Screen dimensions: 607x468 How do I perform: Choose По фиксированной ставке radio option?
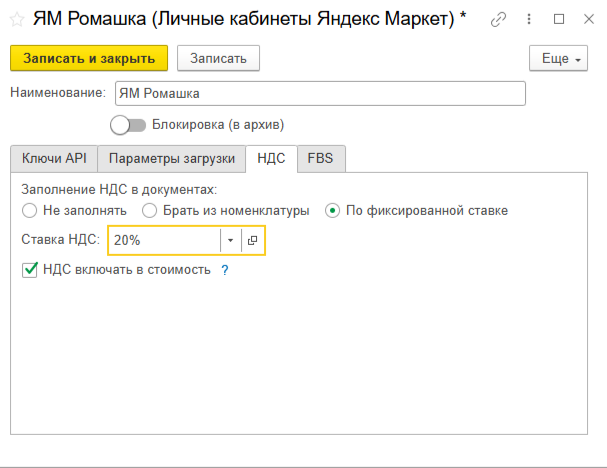pyautogui.click(x=333, y=211)
